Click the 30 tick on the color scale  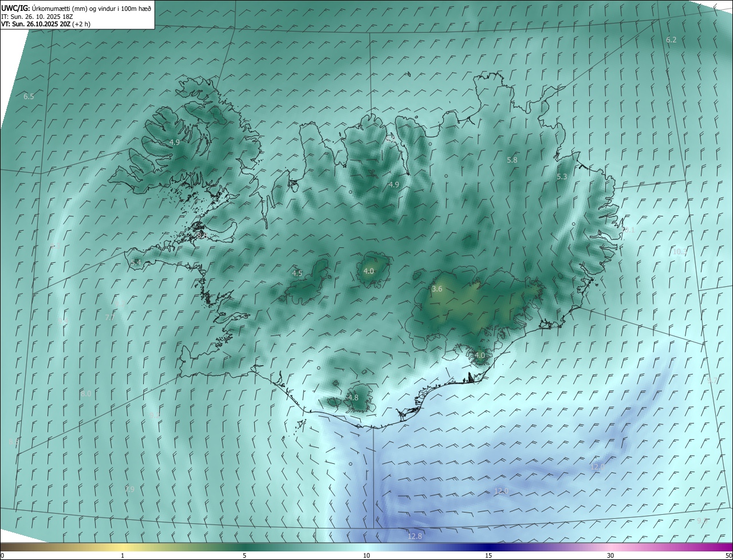pos(610,556)
